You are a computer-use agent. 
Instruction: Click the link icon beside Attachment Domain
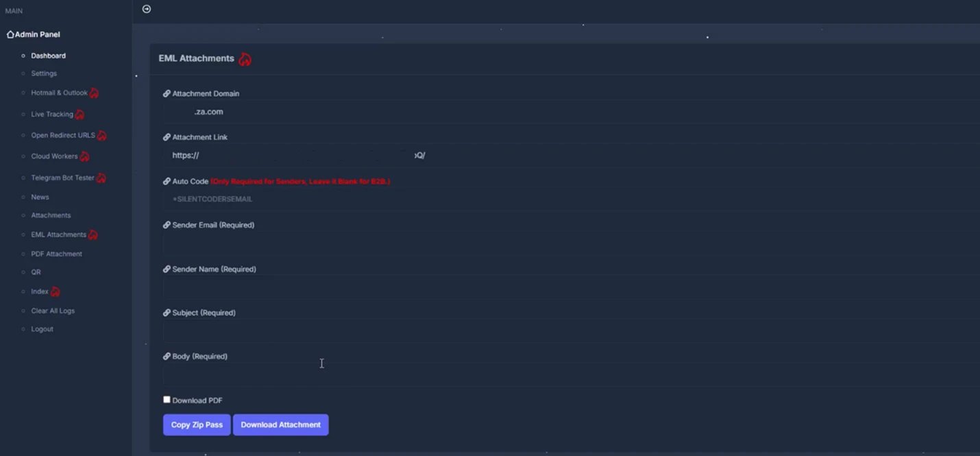(x=166, y=93)
